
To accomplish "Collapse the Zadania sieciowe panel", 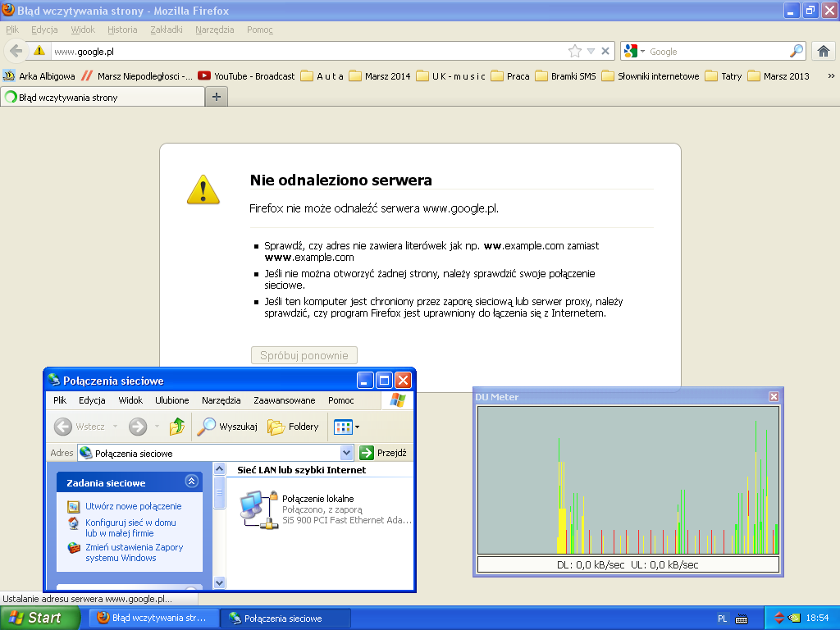I will [x=191, y=482].
